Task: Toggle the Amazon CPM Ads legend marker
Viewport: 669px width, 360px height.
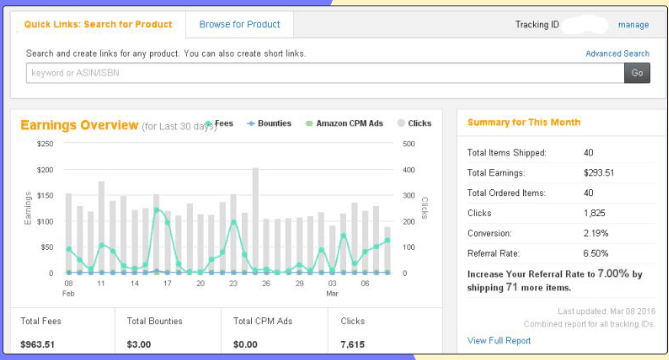Action: coord(309,124)
